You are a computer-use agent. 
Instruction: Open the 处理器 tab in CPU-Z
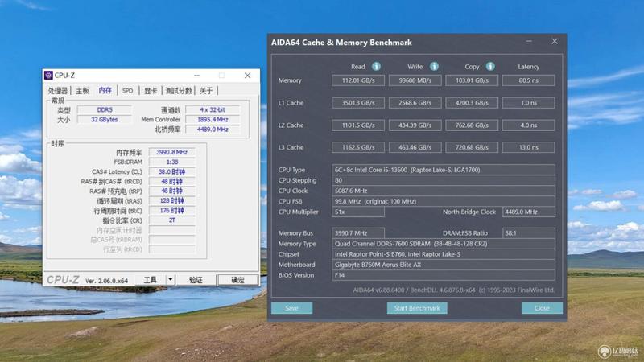tap(57, 91)
